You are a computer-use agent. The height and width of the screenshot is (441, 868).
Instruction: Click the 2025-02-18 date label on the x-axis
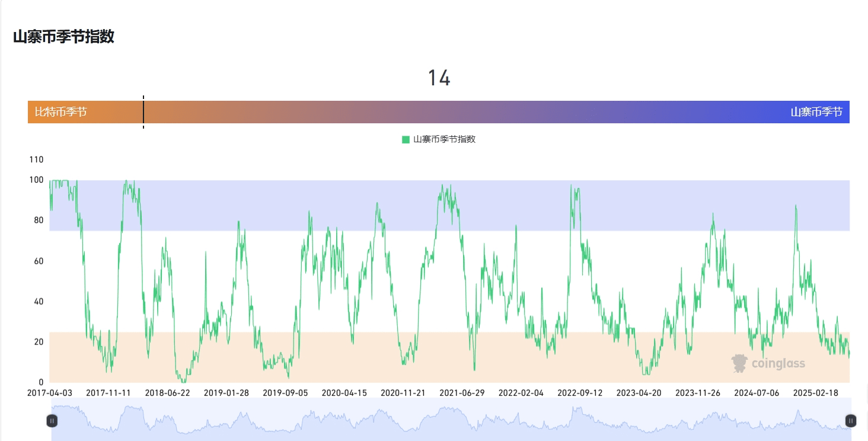(x=815, y=393)
